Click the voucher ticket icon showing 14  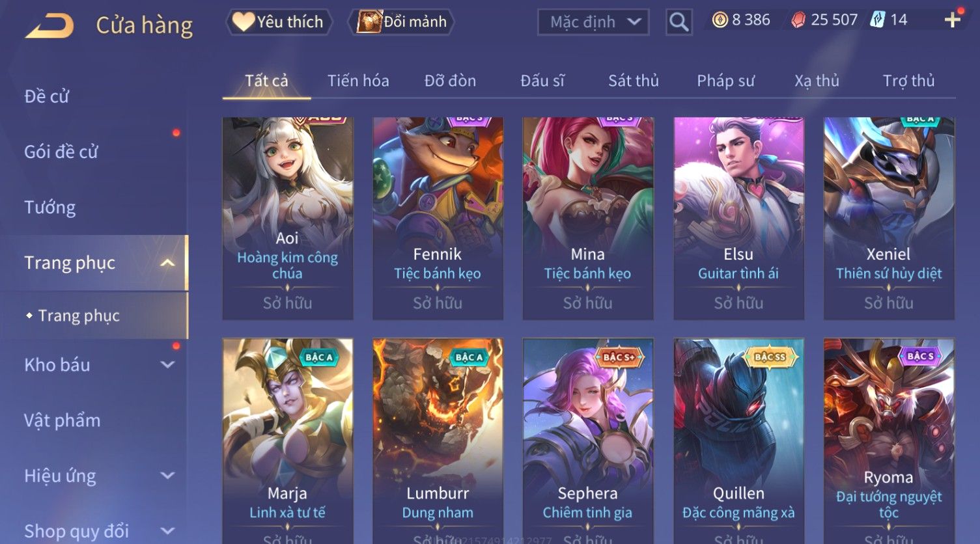point(878,20)
